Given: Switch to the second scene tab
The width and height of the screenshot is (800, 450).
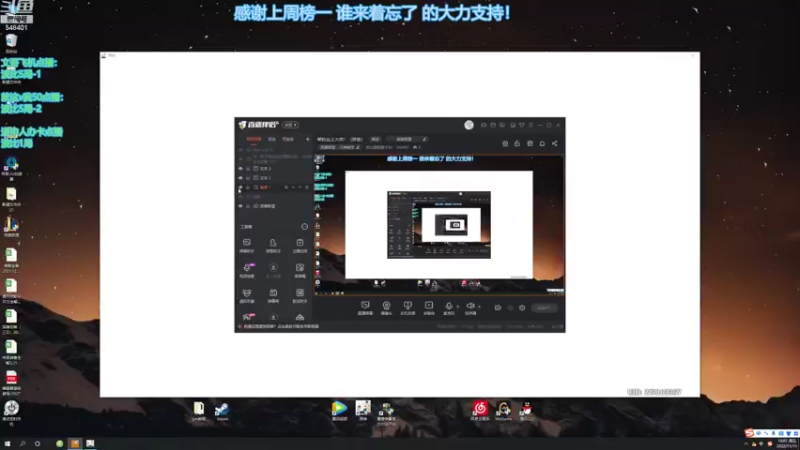Looking at the screenshot, I should point(272,139).
